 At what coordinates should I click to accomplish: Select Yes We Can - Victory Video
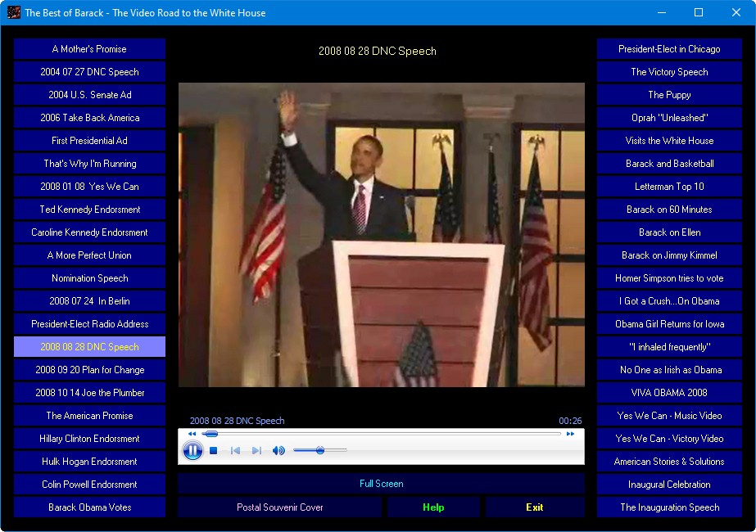[669, 438]
